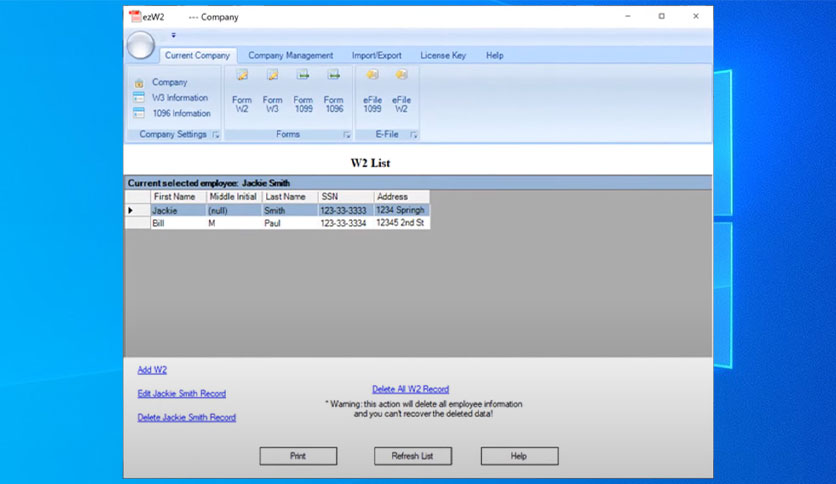836x484 pixels.
Task: Click the Add W2 link
Action: click(152, 369)
